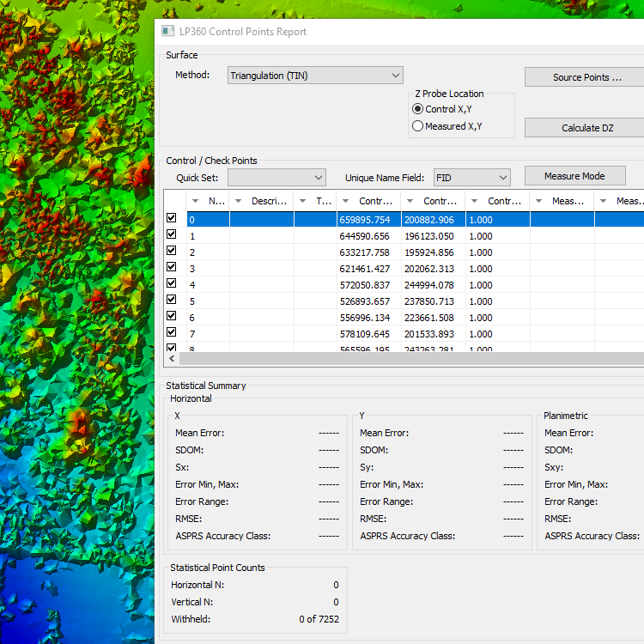Click the Source Points button
This screenshot has width=644, height=644.
click(586, 77)
